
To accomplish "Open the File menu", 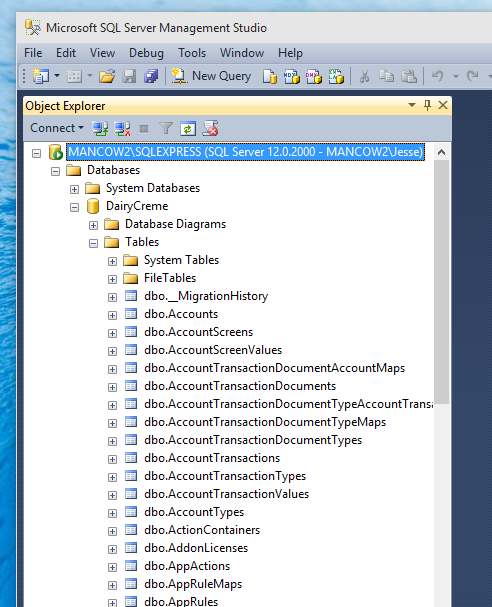I will [33, 53].
